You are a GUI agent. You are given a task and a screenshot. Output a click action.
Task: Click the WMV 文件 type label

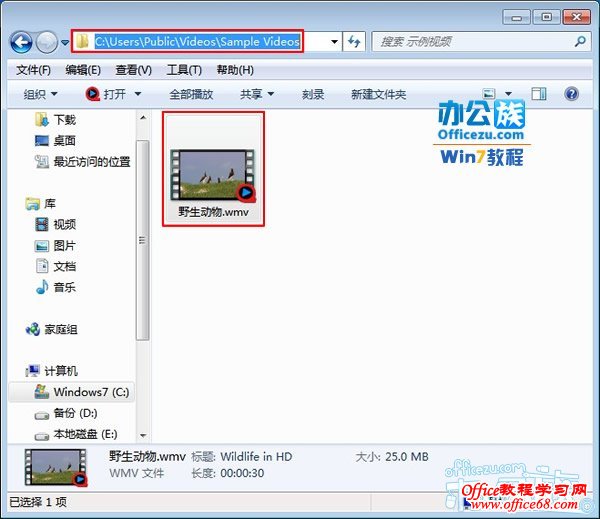137,473
